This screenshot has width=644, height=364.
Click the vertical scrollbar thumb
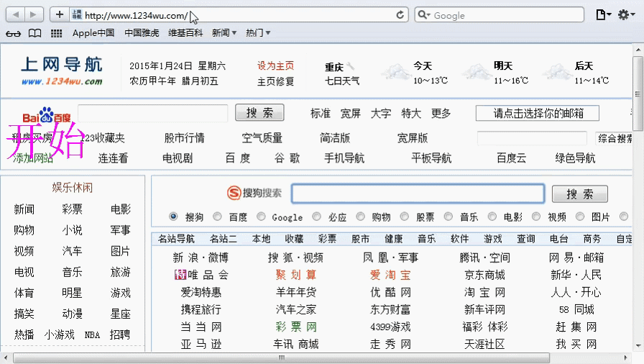[638, 94]
